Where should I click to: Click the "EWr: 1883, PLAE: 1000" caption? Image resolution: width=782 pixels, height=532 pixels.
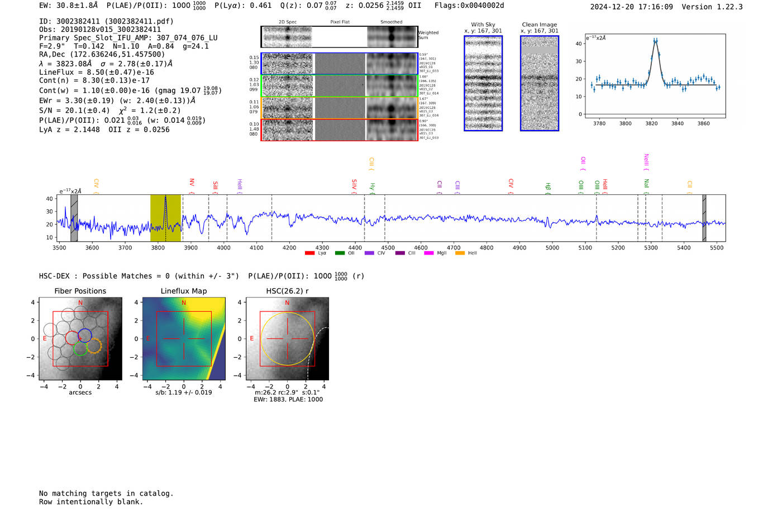tap(288, 400)
